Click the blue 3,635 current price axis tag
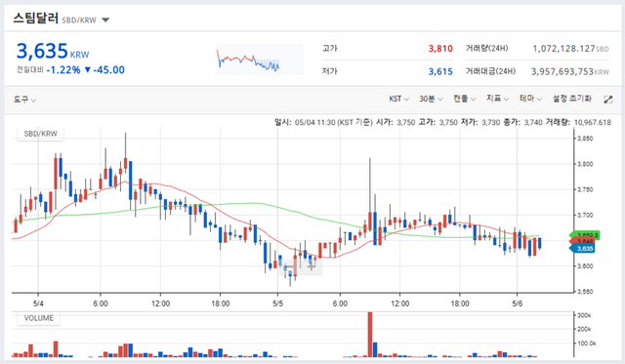The image size is (625, 364). tap(582, 249)
